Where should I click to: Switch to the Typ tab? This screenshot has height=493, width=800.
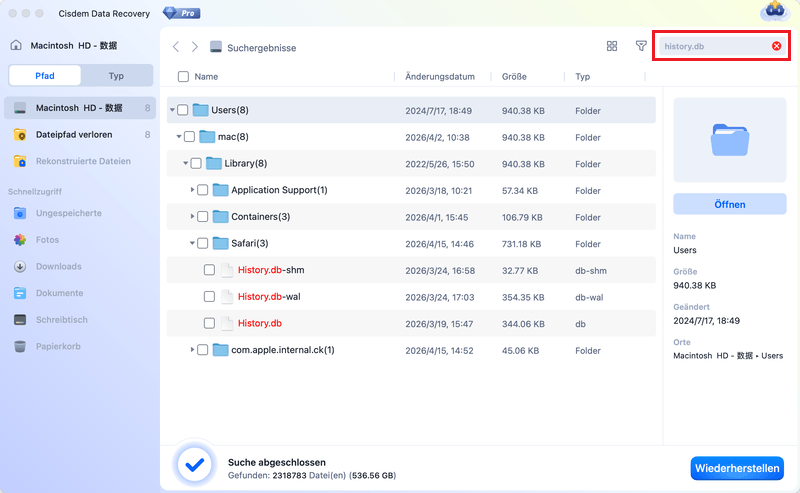[116, 76]
